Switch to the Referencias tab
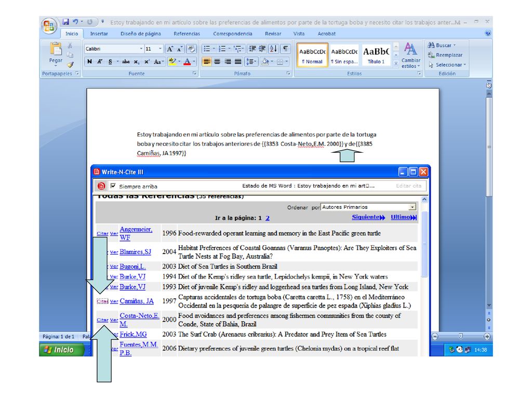 (187, 34)
